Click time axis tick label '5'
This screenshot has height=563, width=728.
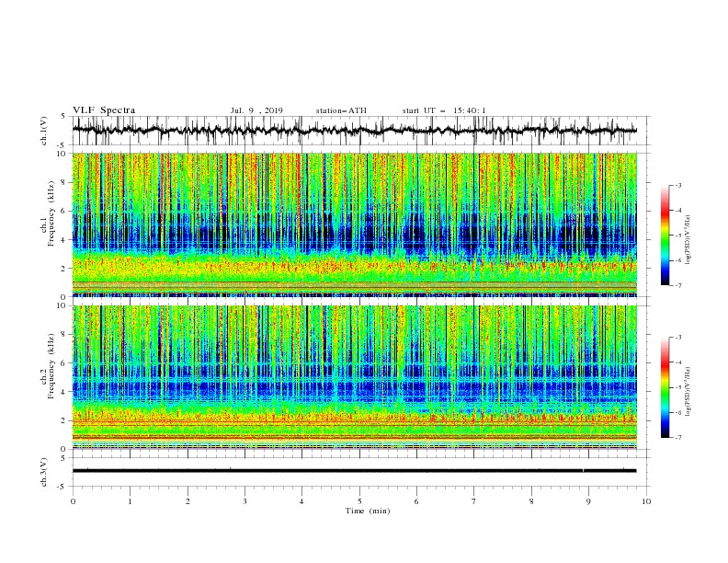359,501
